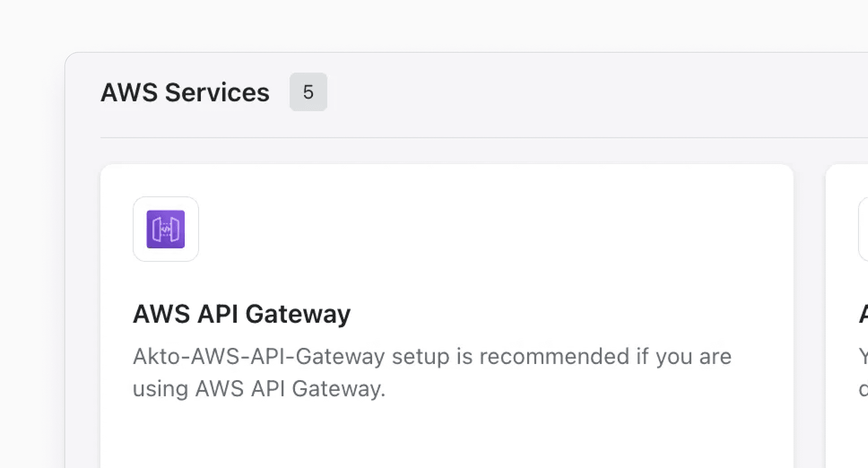
Task: Click the truncated title on the right-hand card
Action: tap(863, 314)
